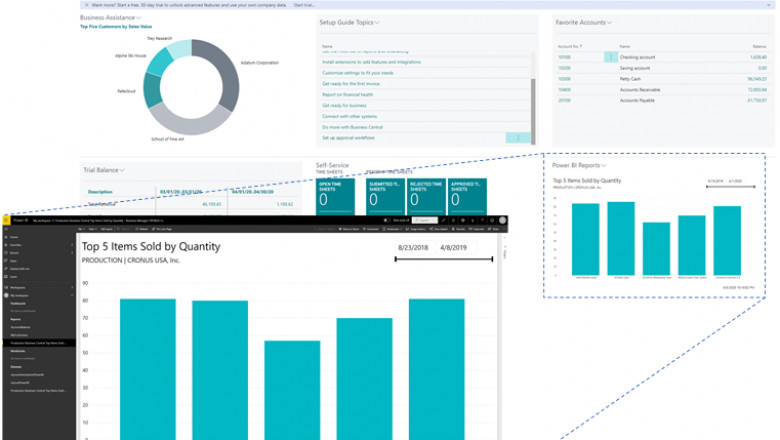Viewport: 780px width, 440px height.
Task: Expand Recent chevron in Power BI sidebar
Action: (x=72, y=253)
